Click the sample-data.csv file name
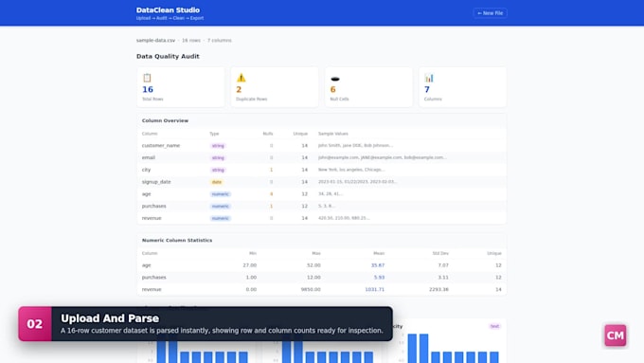This screenshot has height=363, width=644. [x=155, y=41]
